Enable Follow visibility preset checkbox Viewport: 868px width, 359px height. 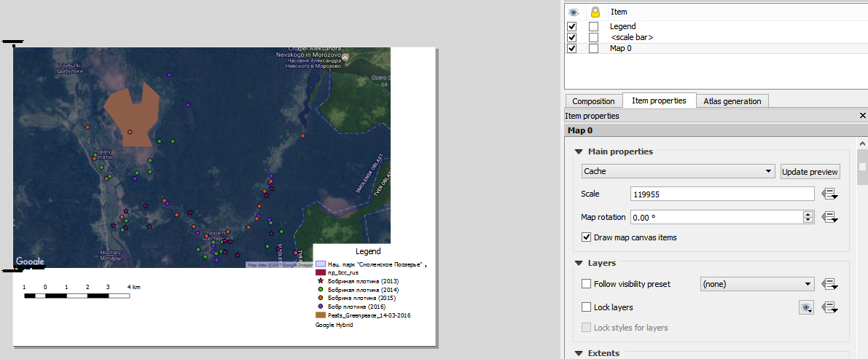tap(587, 284)
